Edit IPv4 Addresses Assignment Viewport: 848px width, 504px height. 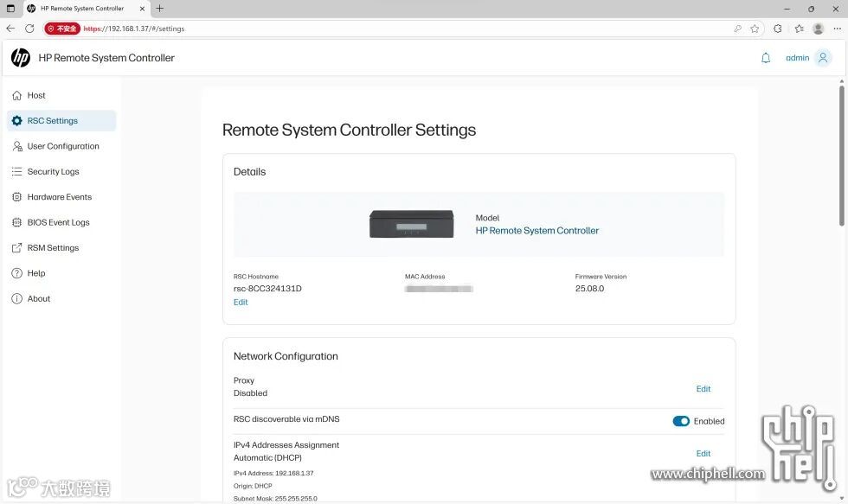(x=703, y=453)
